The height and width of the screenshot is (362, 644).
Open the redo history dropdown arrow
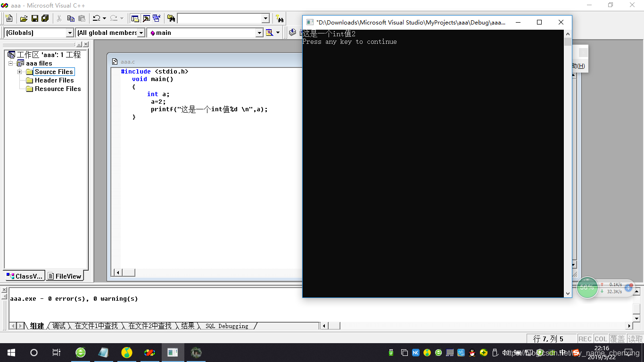point(122,18)
